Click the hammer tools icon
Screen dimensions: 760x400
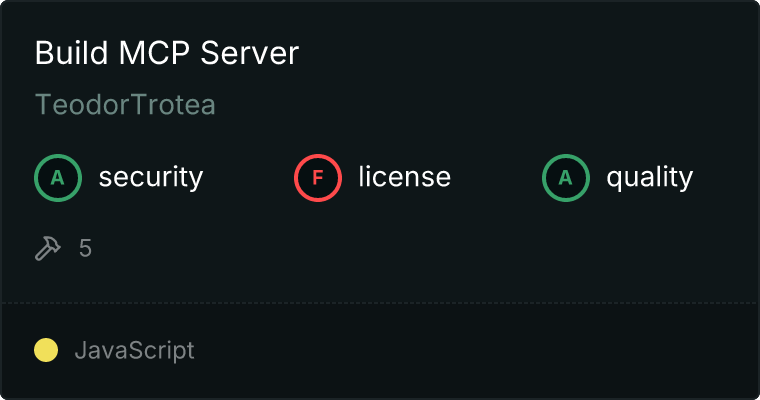[x=48, y=248]
